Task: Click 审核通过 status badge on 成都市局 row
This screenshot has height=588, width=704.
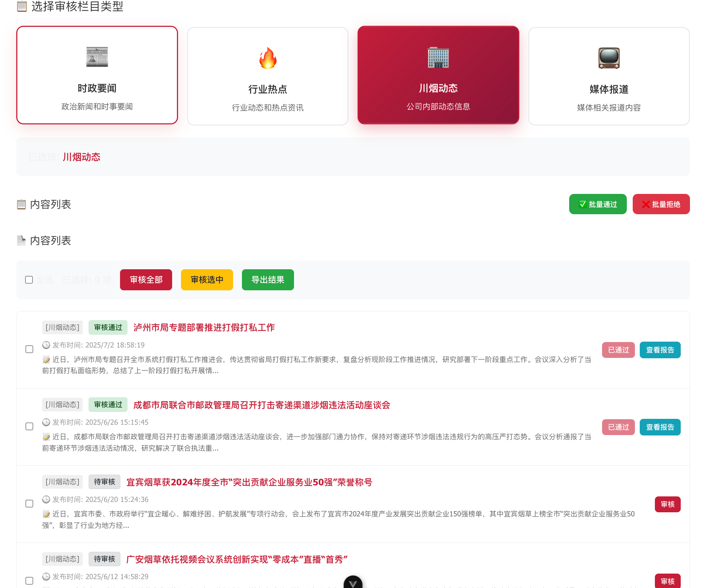Action: tap(108, 404)
